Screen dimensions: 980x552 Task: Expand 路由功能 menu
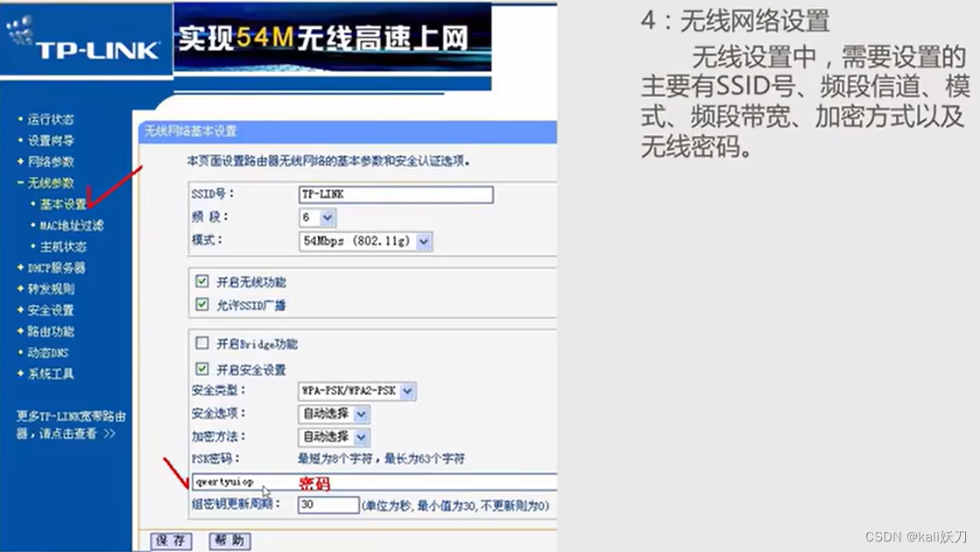[50, 331]
